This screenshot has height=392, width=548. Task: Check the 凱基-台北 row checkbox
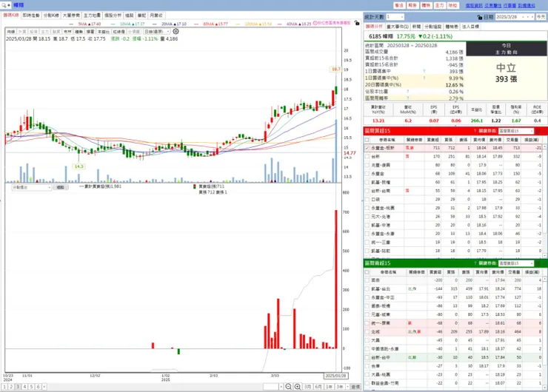click(367, 288)
